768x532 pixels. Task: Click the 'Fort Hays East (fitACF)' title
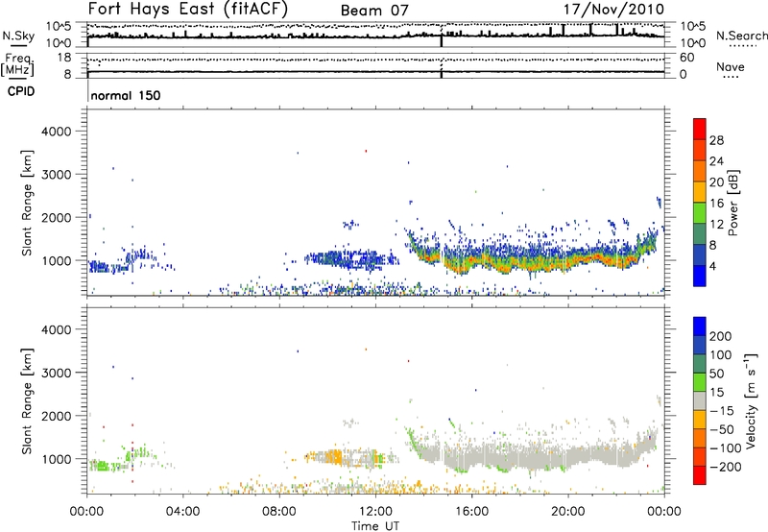(187, 10)
